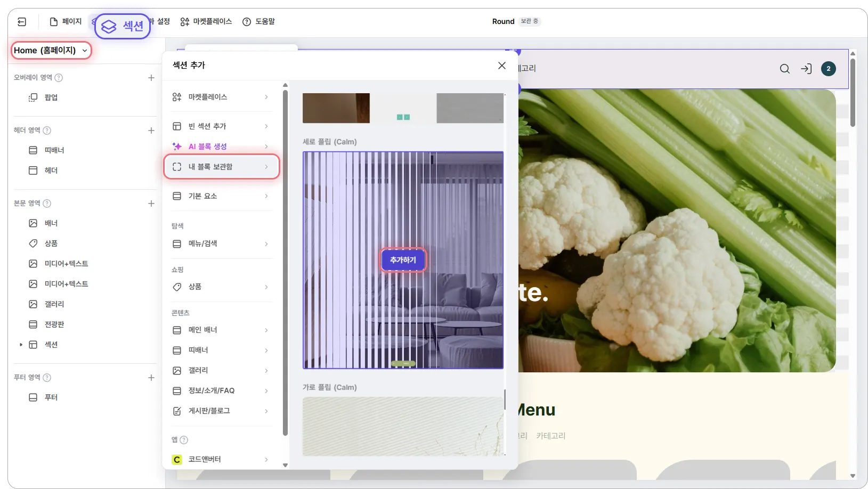Open 마켓플레이스 in the top bar
Viewport: 868px width, 489px height.
[x=206, y=22]
